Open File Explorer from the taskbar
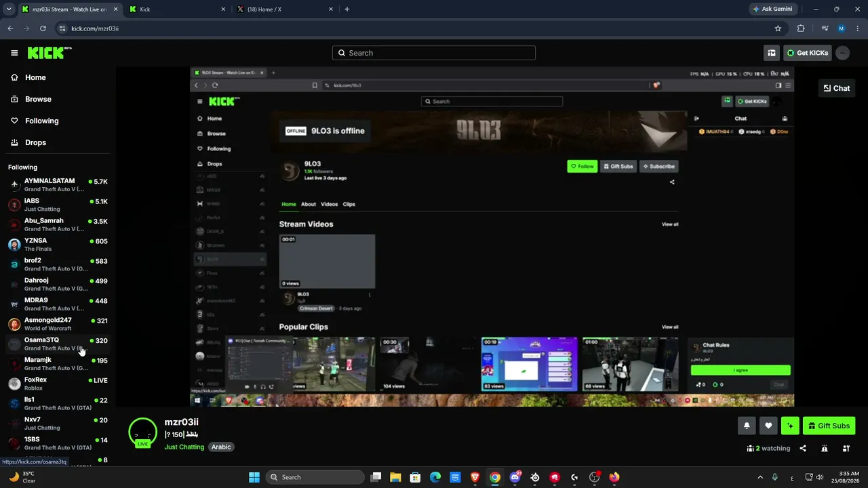 [395, 477]
